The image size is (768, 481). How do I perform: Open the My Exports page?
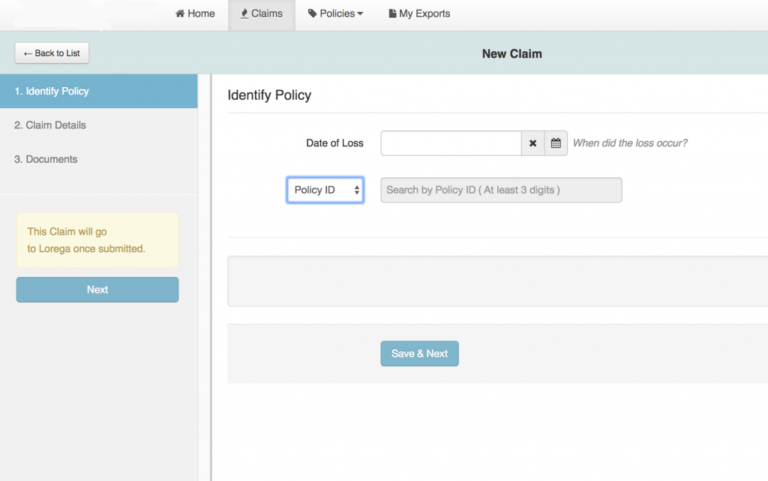click(424, 14)
